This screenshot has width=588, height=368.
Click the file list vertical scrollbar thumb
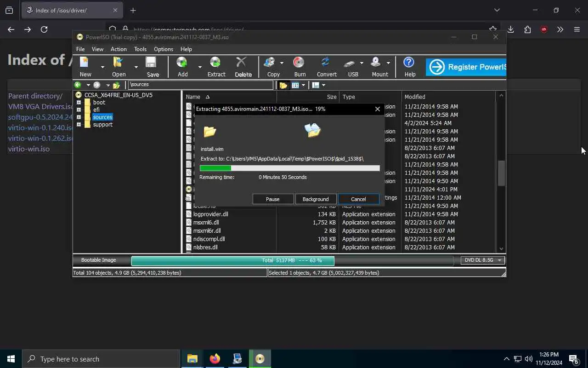pyautogui.click(x=501, y=173)
